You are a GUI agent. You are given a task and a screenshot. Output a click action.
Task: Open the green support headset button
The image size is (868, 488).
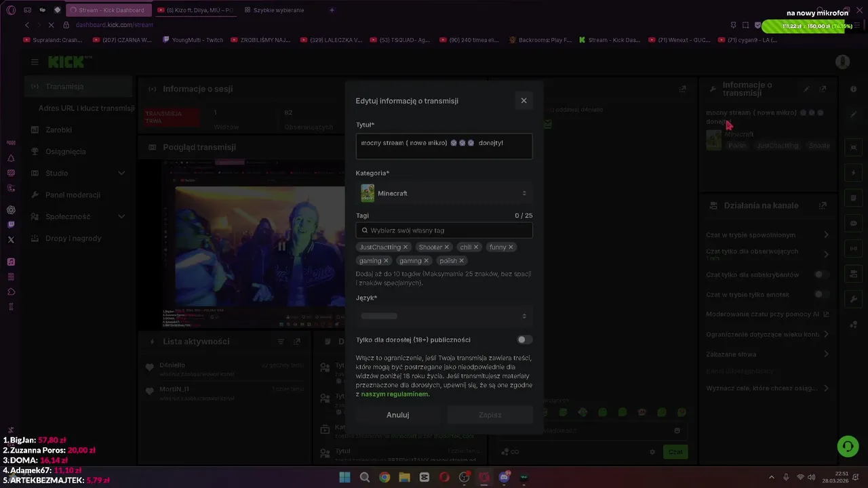(848, 446)
